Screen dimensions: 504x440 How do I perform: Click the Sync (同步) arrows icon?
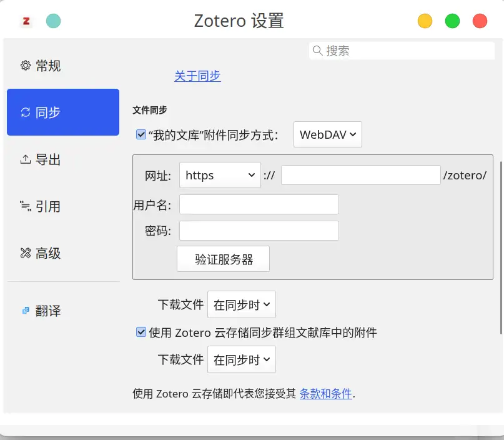(26, 112)
